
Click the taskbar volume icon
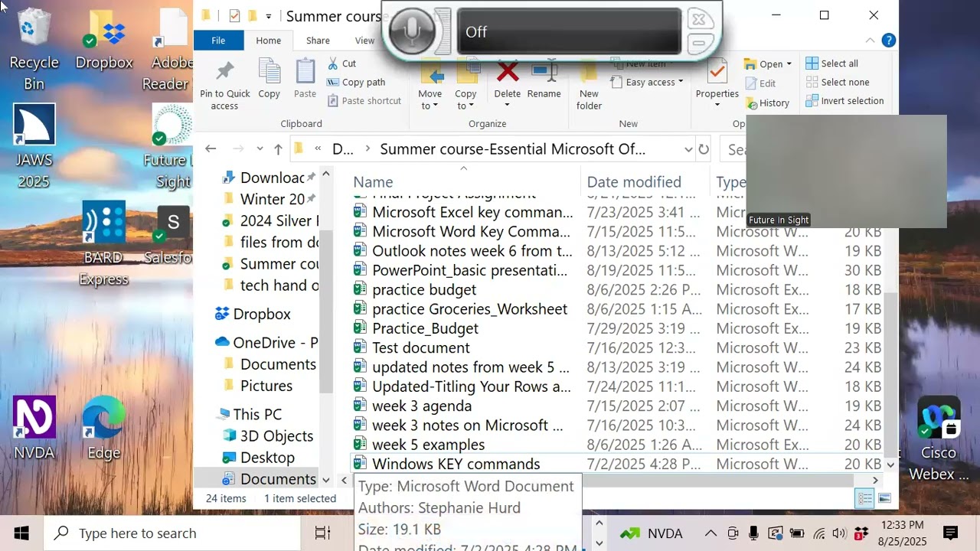[x=839, y=533]
